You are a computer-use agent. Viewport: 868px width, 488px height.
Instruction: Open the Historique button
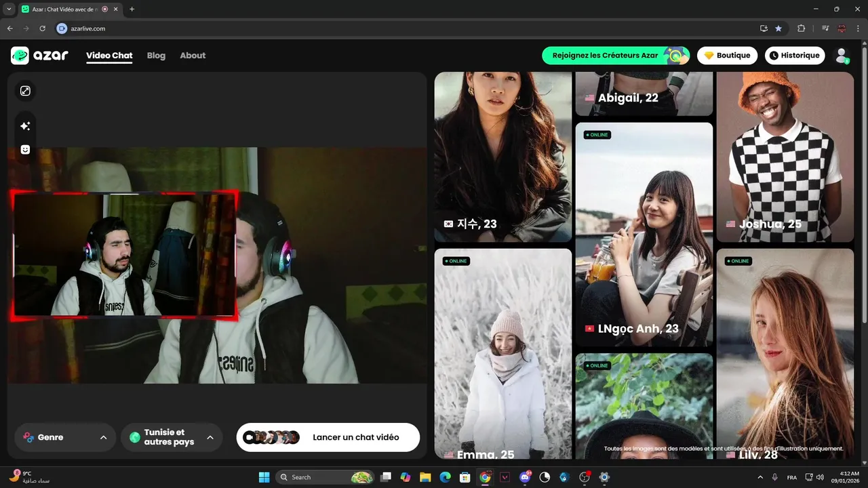pyautogui.click(x=795, y=56)
